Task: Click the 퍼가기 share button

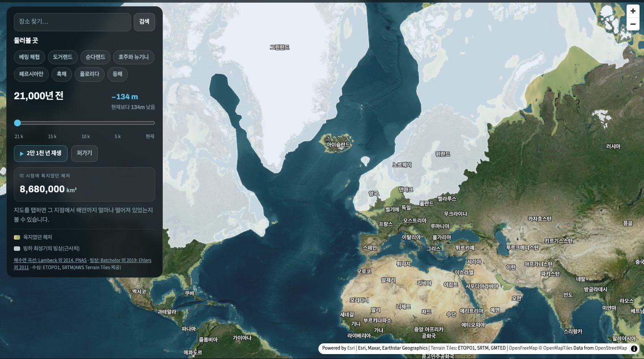Action: point(85,153)
